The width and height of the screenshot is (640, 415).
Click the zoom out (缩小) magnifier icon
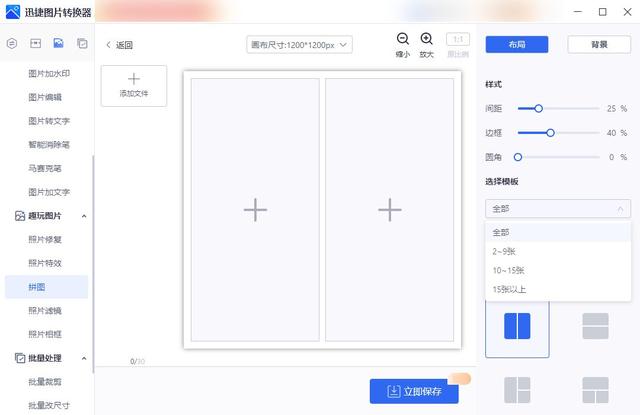(x=403, y=39)
